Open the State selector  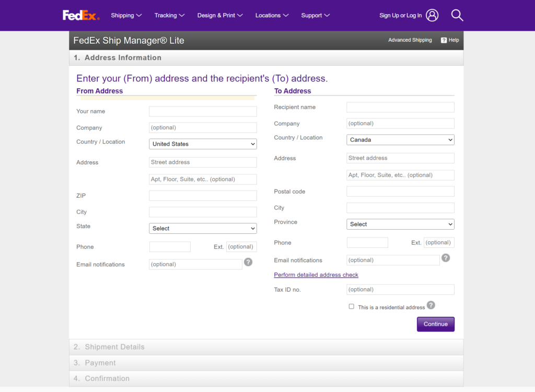[203, 228]
